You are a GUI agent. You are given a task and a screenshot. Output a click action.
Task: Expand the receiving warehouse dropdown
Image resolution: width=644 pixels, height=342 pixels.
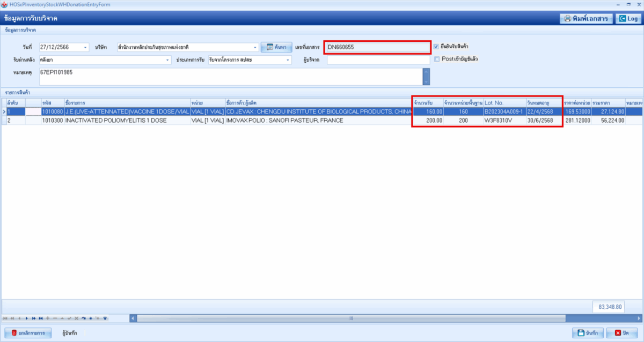[x=167, y=60]
